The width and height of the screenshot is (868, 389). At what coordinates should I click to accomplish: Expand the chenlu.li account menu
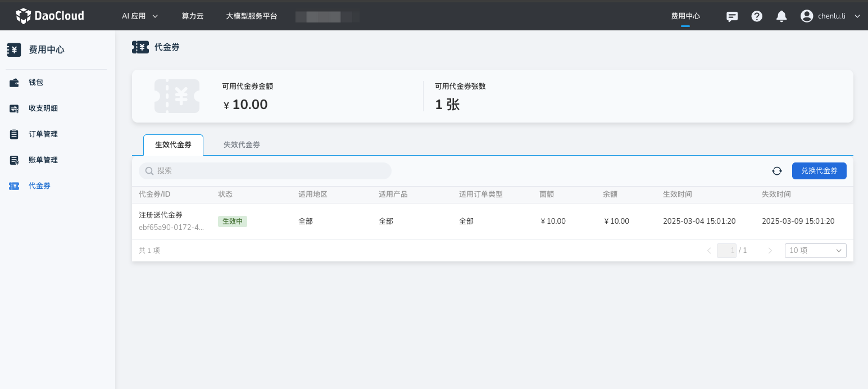point(857,16)
